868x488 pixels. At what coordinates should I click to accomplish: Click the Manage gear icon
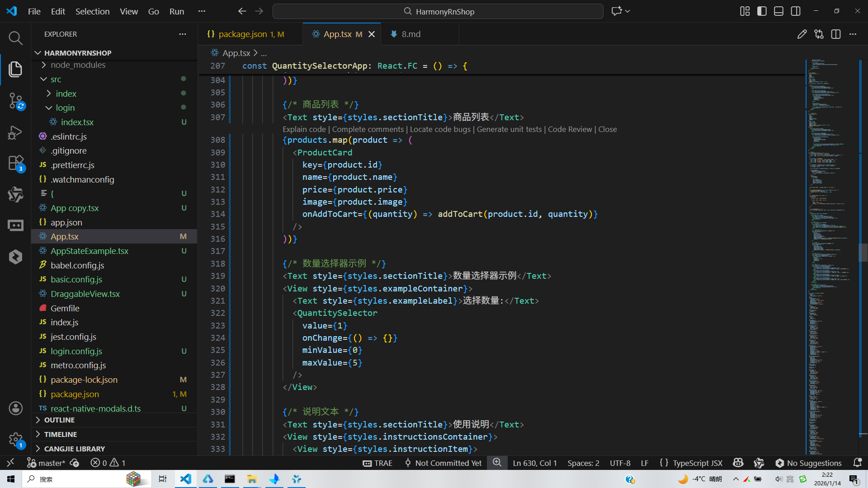coord(15,439)
